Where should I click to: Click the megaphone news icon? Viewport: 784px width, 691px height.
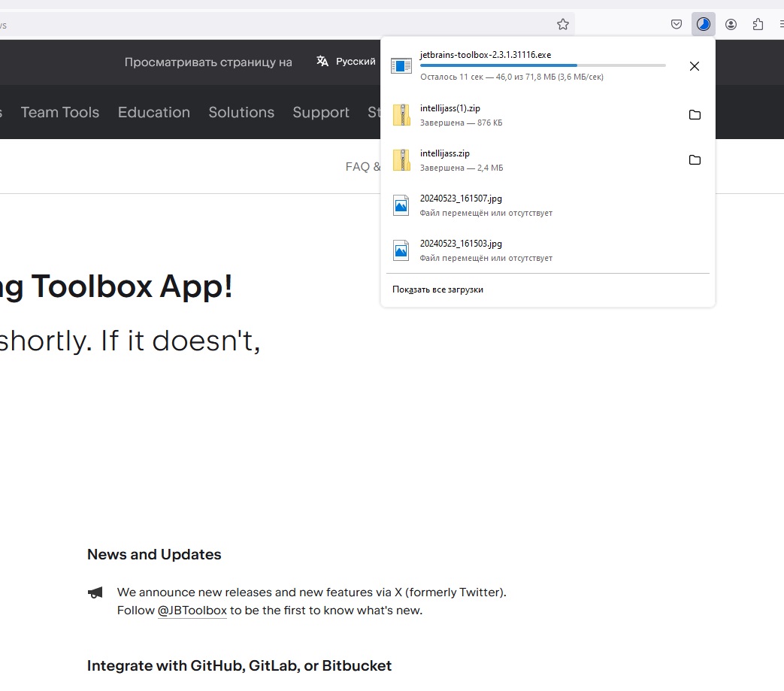point(95,593)
